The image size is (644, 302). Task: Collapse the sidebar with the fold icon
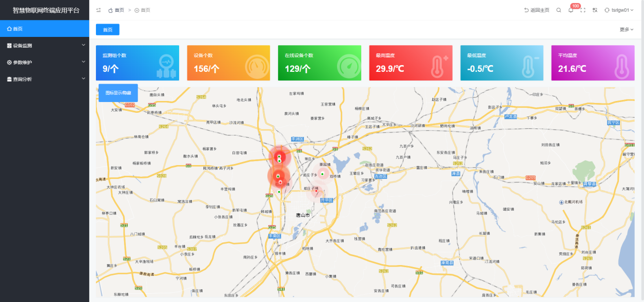[x=99, y=10]
